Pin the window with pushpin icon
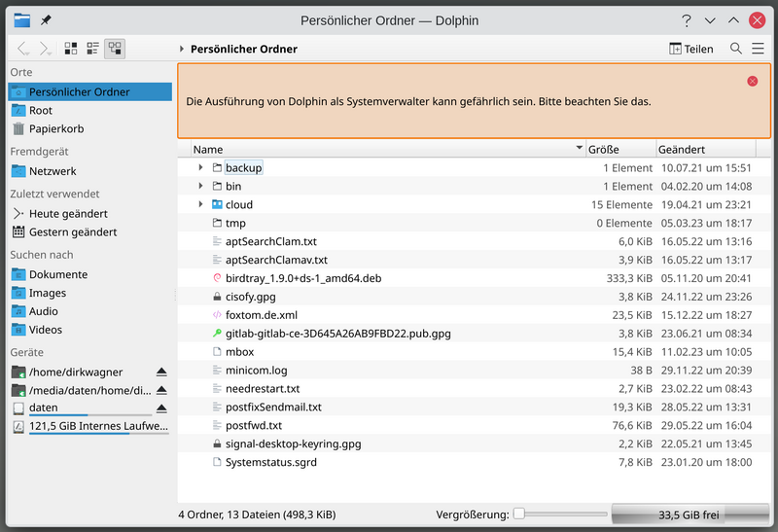The image size is (778, 532). pos(46,20)
